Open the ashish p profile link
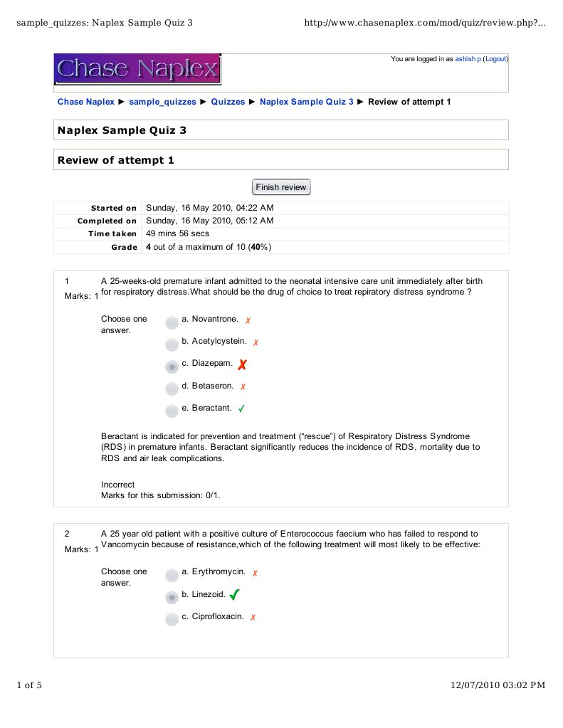563x728 pixels. click(468, 59)
